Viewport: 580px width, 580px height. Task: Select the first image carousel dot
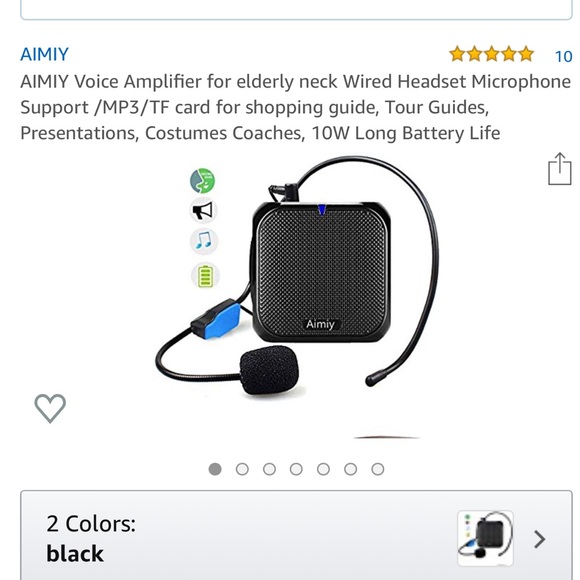tap(215, 469)
